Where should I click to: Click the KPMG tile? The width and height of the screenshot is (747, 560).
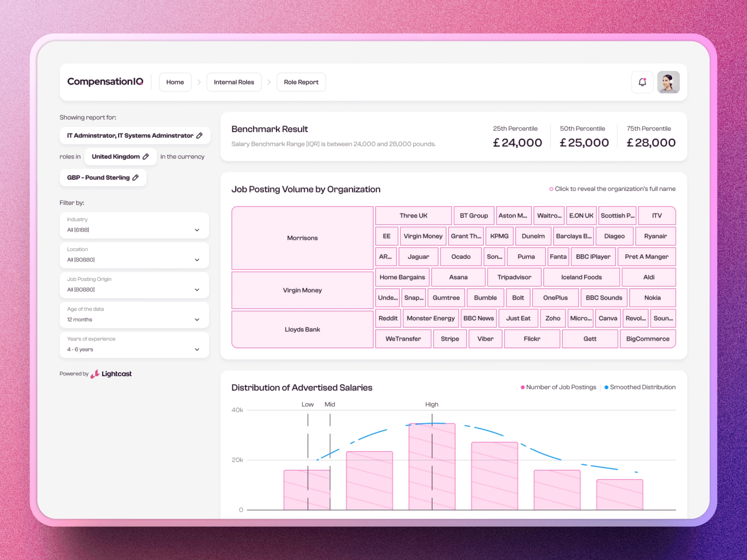click(500, 236)
